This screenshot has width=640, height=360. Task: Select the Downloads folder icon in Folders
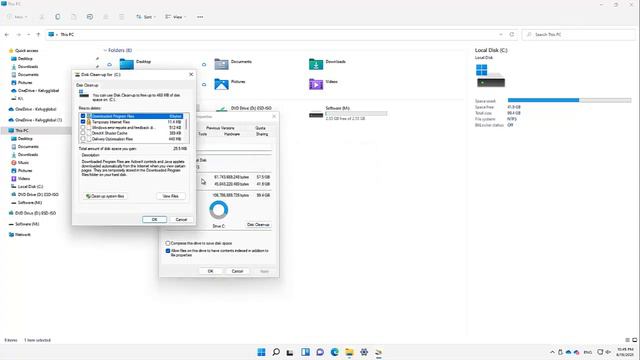pyautogui.click(x=316, y=64)
